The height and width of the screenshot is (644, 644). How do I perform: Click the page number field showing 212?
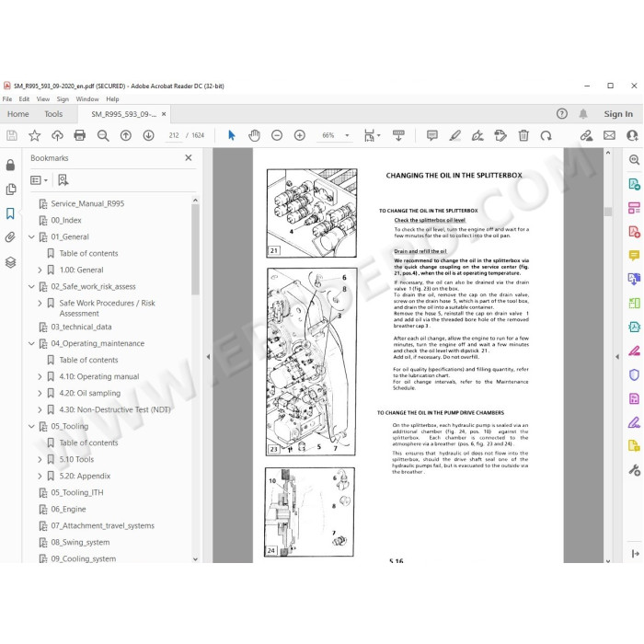[174, 135]
